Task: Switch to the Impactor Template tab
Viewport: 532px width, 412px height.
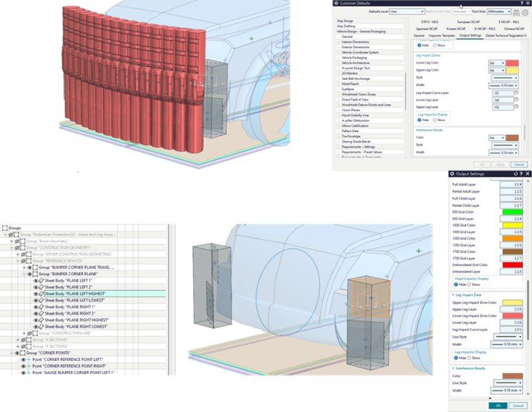Action: [443, 35]
